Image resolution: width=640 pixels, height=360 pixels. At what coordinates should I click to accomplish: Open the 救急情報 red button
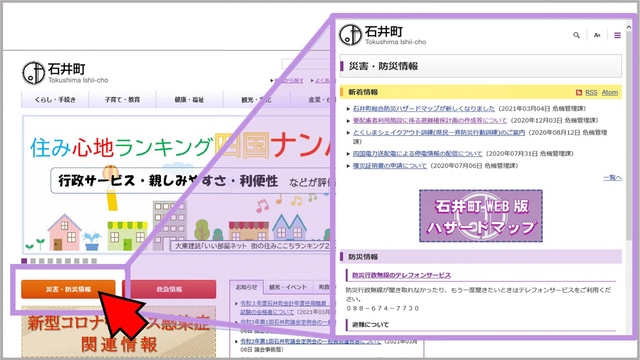[x=169, y=289]
